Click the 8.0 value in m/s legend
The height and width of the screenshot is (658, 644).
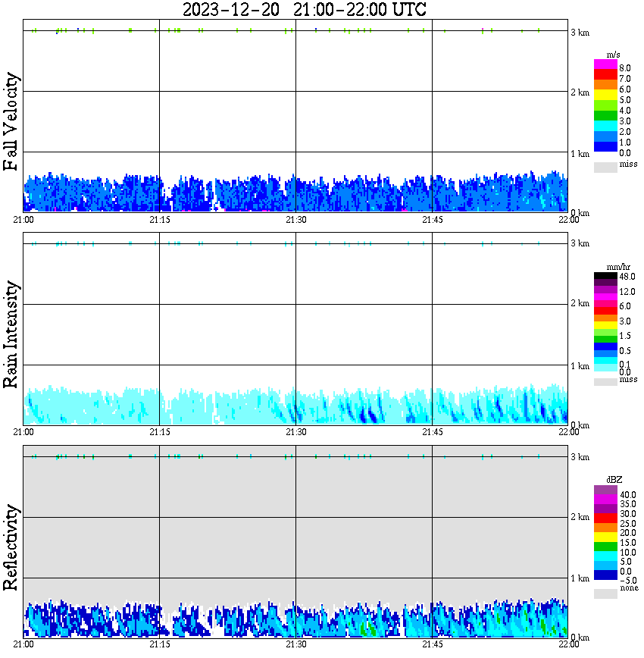coord(625,68)
